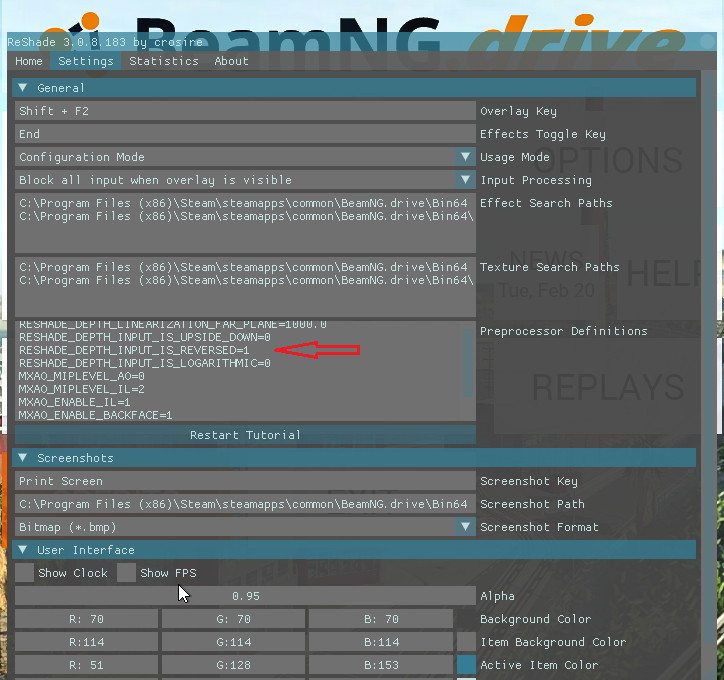Click the ReShade 3.0.8.183 title bar

[x=362, y=42]
